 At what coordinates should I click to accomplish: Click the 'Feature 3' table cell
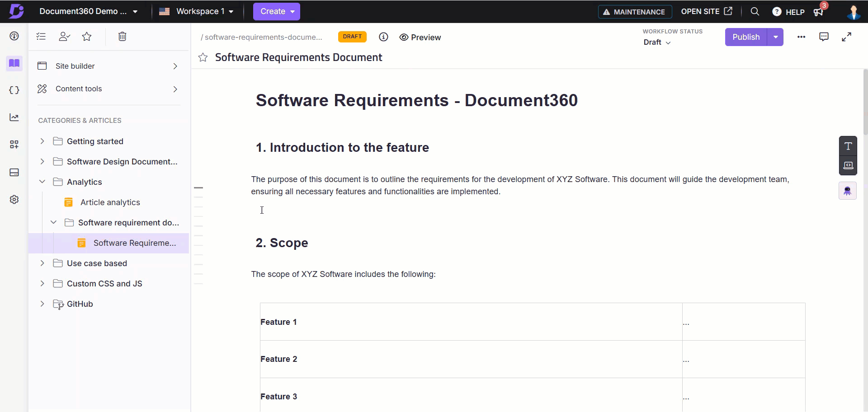point(471,395)
